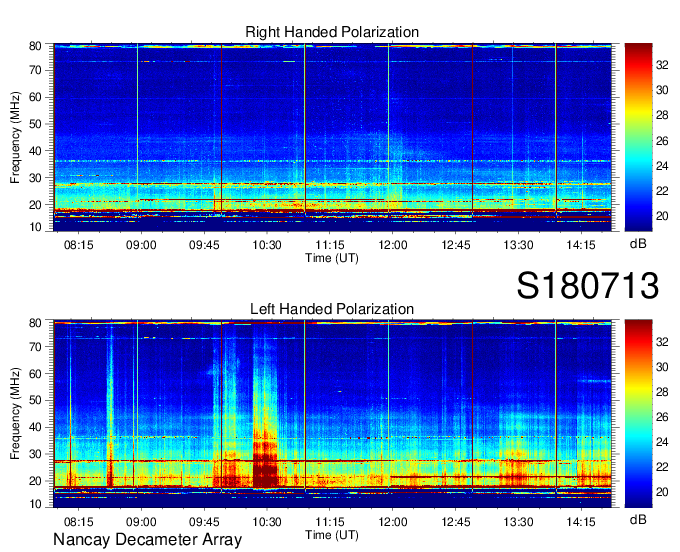Screen dimensions: 680x552
Task: Click "30" dB value on Left Handed colorbar
Action: (x=662, y=367)
